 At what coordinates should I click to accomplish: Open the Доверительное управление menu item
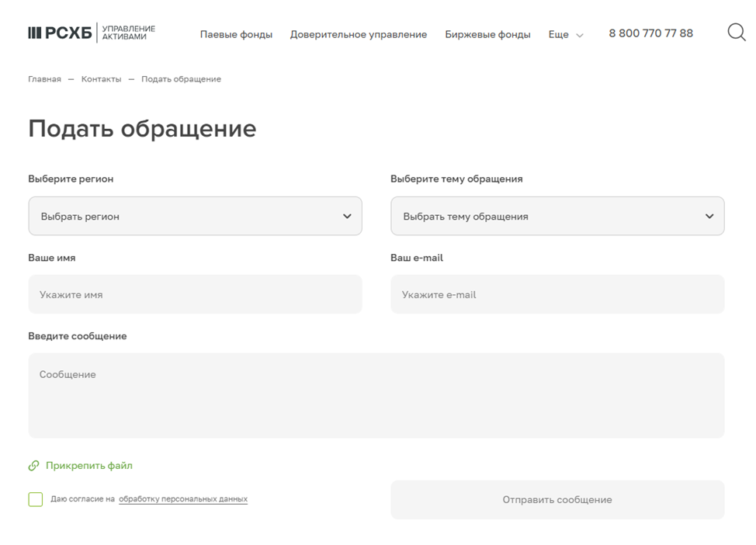358,35
